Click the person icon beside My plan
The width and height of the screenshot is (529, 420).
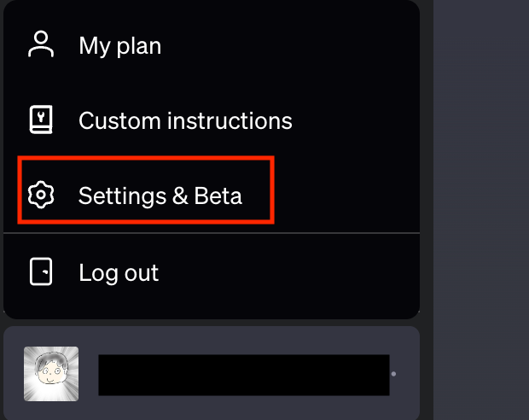click(41, 44)
